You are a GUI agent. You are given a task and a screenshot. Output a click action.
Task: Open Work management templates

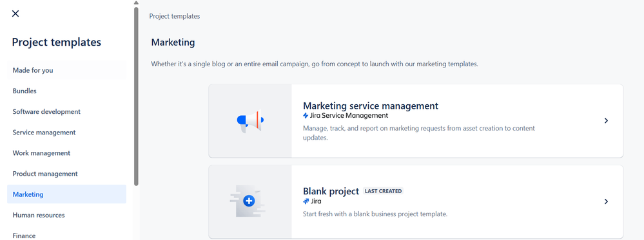click(66, 153)
